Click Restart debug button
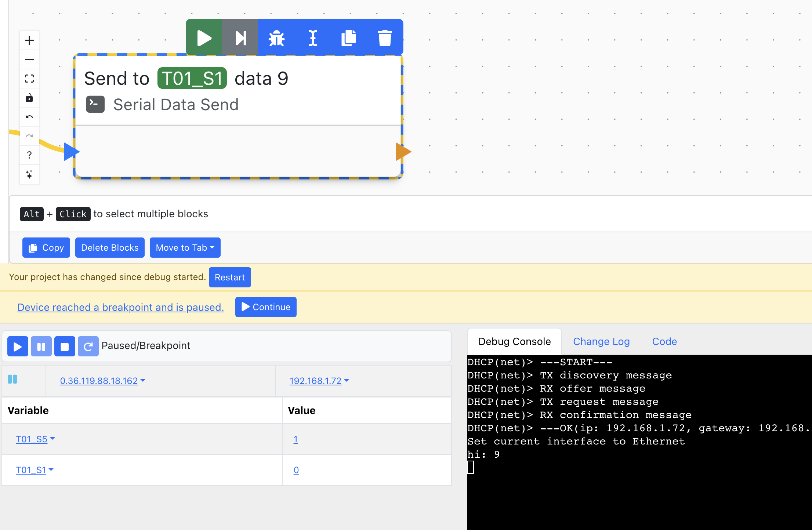Viewport: 812px width, 530px height. pyautogui.click(x=230, y=277)
